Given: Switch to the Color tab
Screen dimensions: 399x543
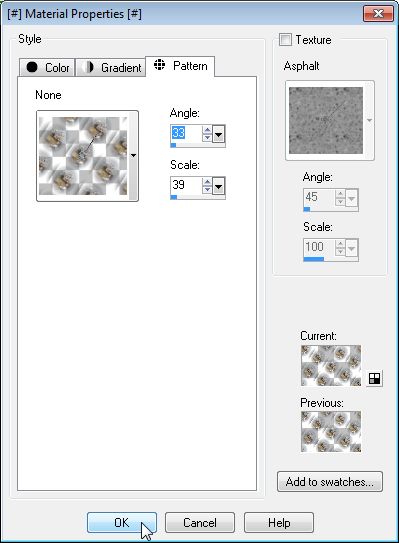Looking at the screenshot, I should coord(47,67).
